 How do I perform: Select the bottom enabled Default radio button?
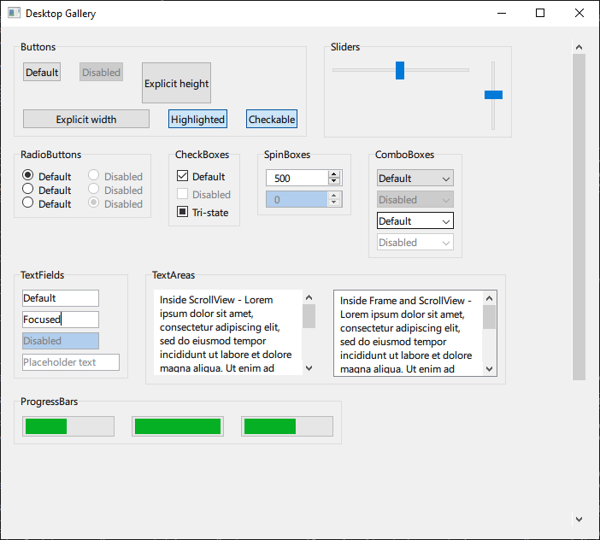pos(28,203)
